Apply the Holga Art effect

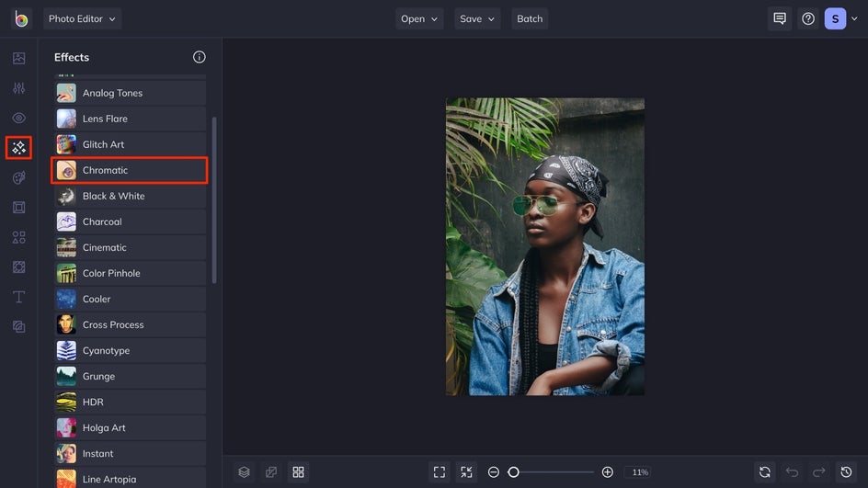(130, 427)
